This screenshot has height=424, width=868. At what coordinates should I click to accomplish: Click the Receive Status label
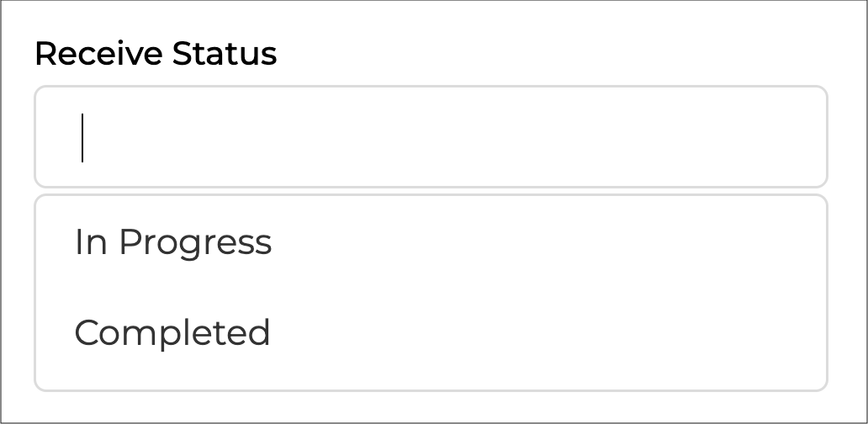click(x=156, y=54)
